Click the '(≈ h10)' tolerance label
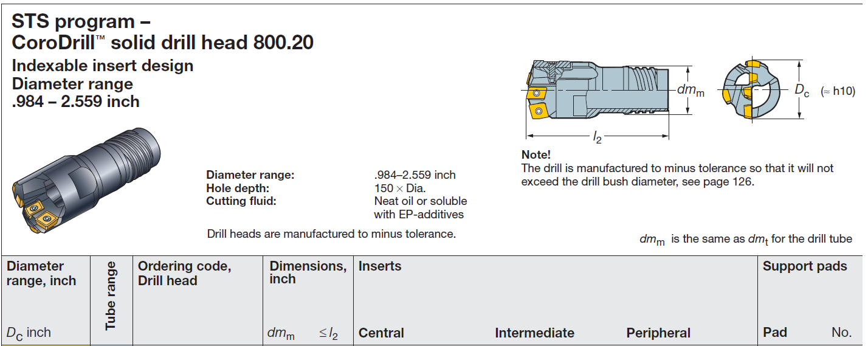The width and height of the screenshot is (868, 346). (838, 91)
